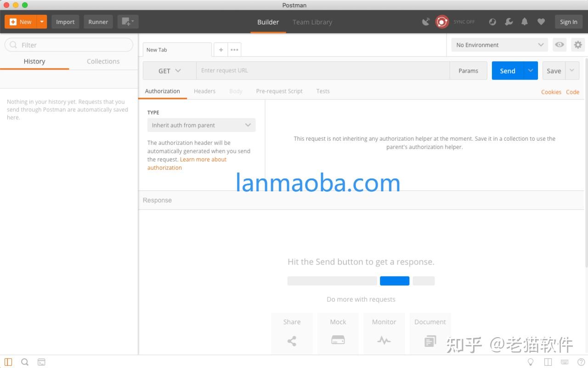588x368 pixels.
Task: Open the No Environment dropdown
Action: pos(499,45)
